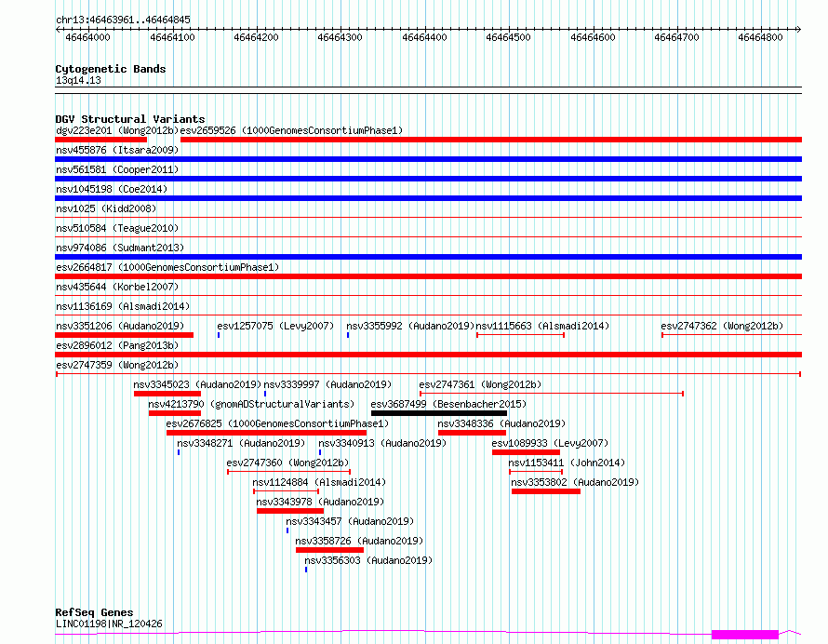Click esv2747362 (Wong2012b) label
Screen dimensions: 828x644
coord(722,326)
